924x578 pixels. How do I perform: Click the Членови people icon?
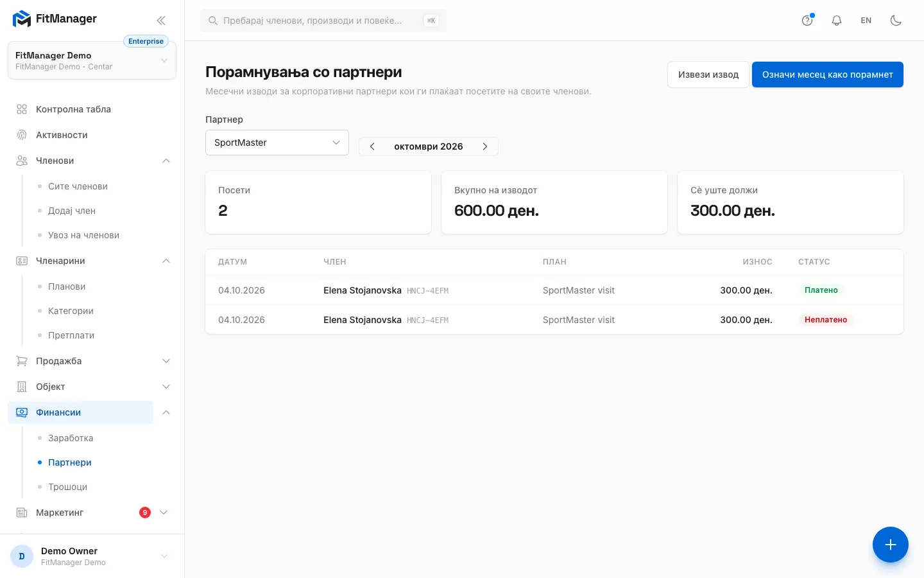(x=22, y=161)
